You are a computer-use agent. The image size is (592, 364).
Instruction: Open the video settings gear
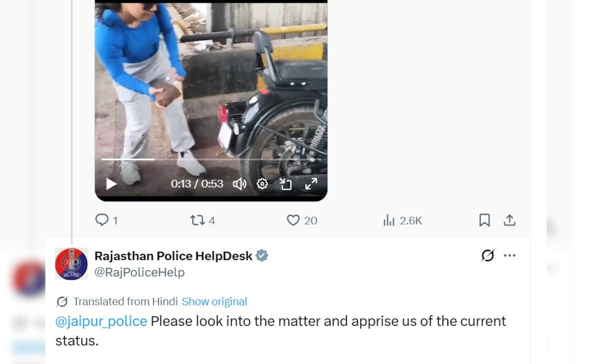262,184
